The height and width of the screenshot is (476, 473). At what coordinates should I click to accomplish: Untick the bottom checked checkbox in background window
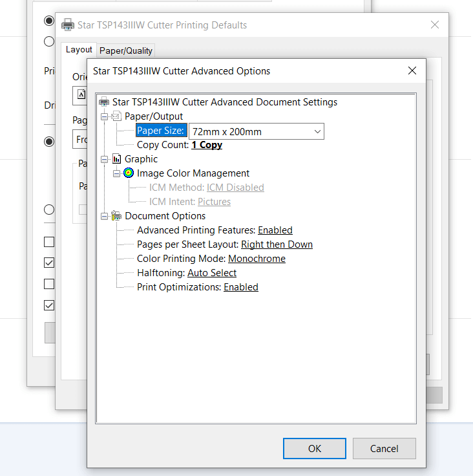pyautogui.click(x=49, y=305)
